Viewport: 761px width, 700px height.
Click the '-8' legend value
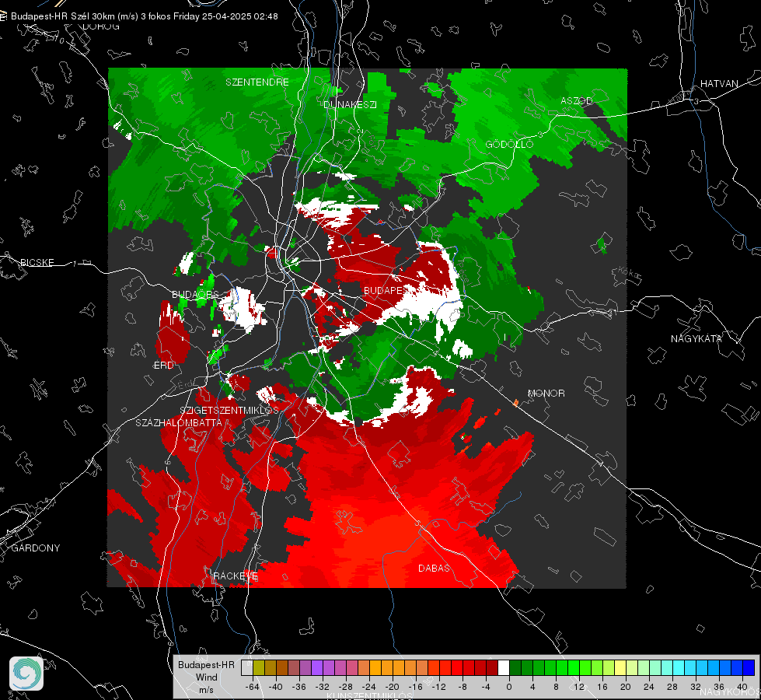[x=463, y=687]
